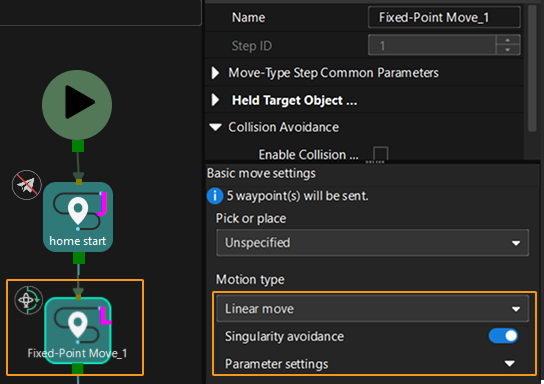Open the Pick or place dropdown
The width and height of the screenshot is (544, 384).
[372, 242]
